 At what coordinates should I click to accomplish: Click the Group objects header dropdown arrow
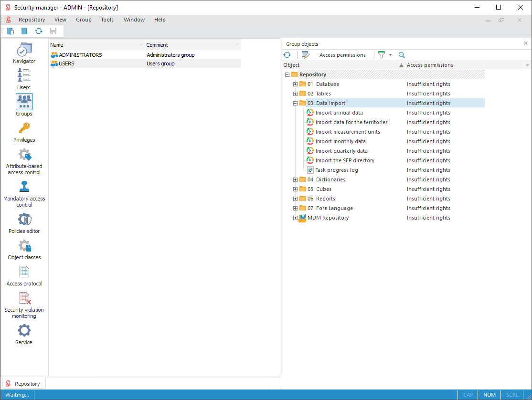(x=527, y=65)
